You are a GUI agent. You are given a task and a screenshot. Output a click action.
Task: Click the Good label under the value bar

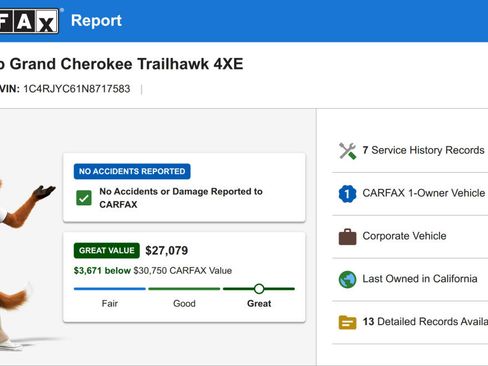pyautogui.click(x=184, y=304)
